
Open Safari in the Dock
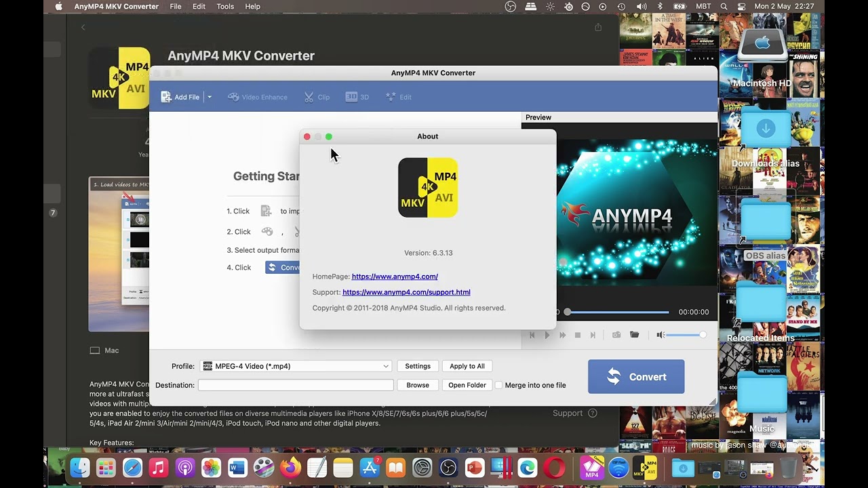pyautogui.click(x=132, y=468)
